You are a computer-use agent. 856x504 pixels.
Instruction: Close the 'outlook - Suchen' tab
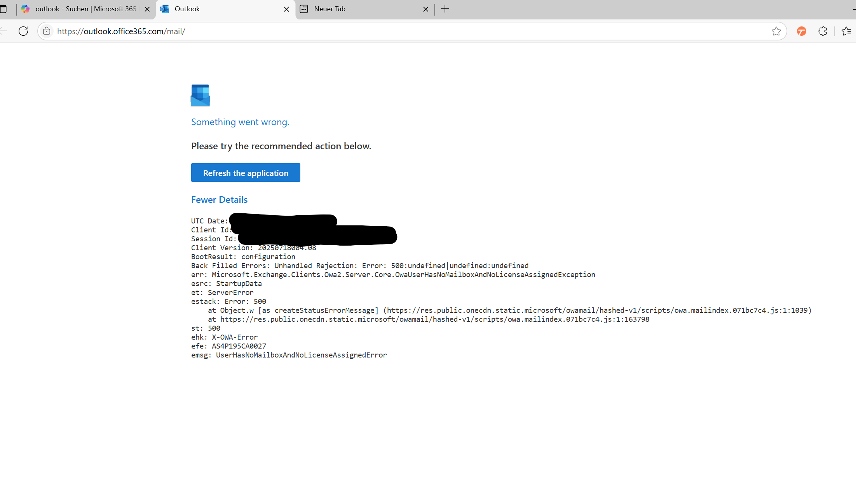tap(147, 9)
